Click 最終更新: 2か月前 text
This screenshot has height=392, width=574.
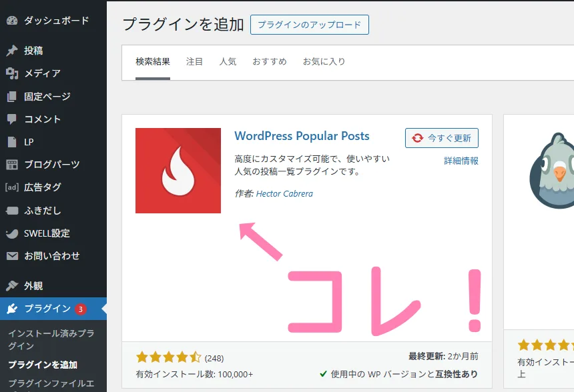[x=443, y=357]
